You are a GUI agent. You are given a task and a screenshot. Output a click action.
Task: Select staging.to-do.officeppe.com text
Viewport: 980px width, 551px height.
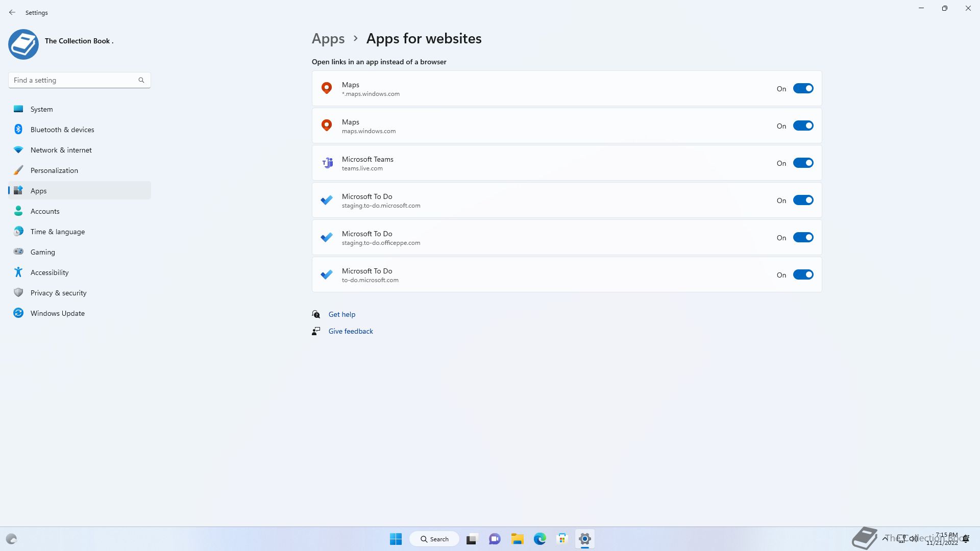tap(381, 243)
